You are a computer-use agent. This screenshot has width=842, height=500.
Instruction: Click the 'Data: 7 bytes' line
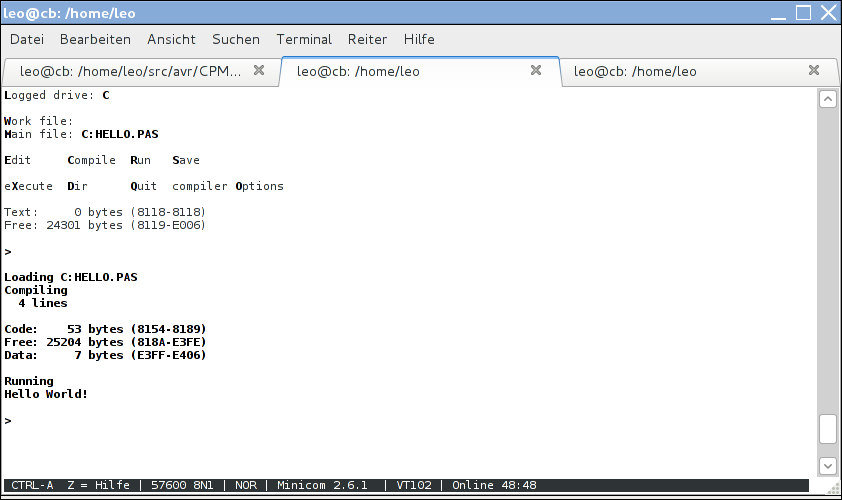[105, 355]
